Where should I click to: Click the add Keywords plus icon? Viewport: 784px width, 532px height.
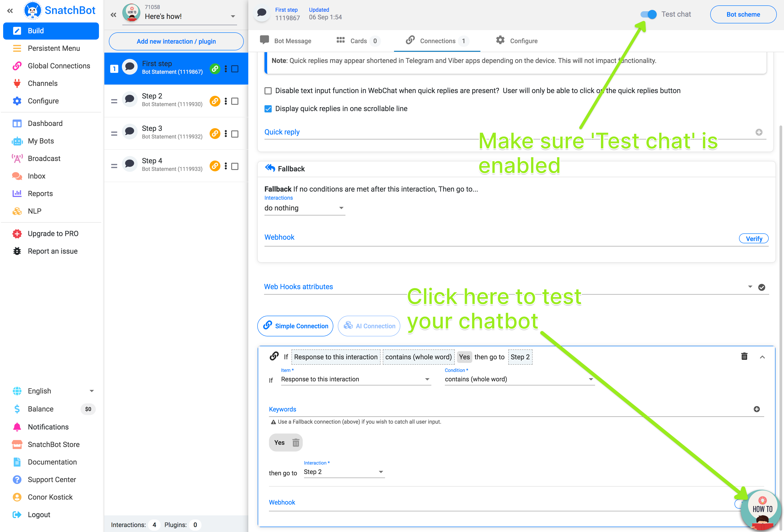(756, 409)
